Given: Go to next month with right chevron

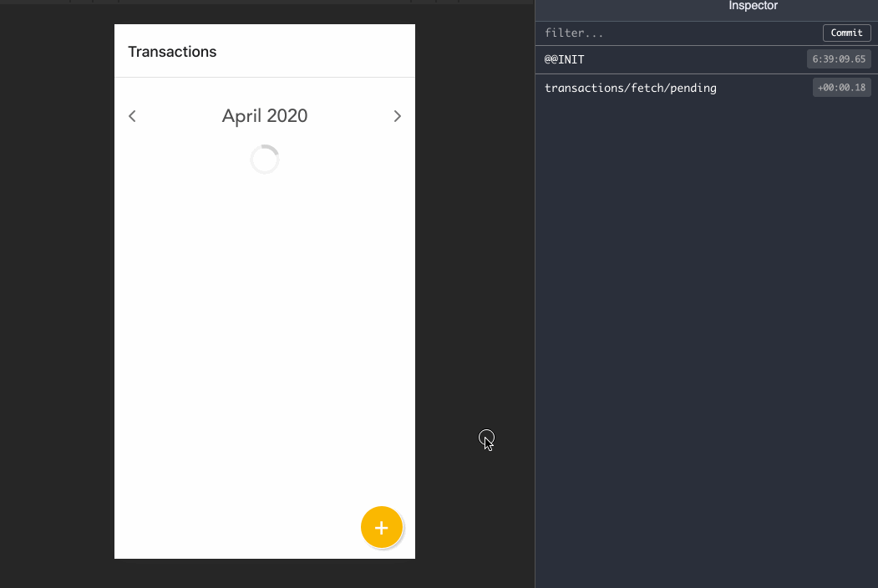Looking at the screenshot, I should (397, 116).
